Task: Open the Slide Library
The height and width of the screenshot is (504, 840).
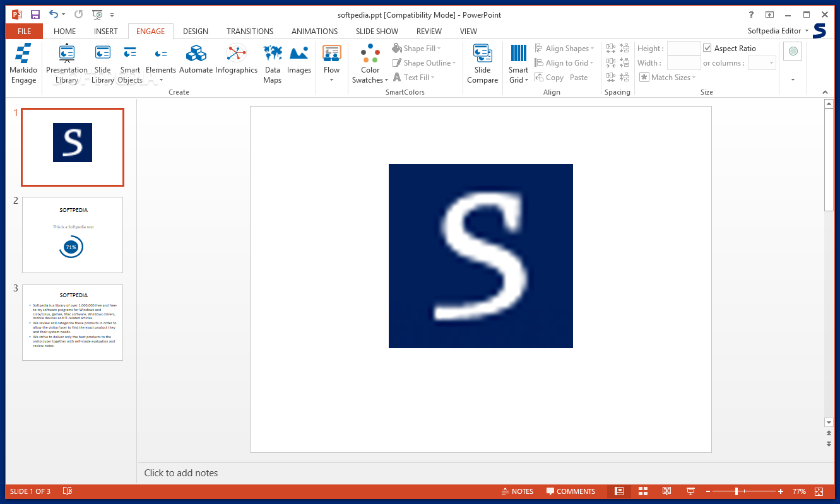Action: tap(102, 64)
